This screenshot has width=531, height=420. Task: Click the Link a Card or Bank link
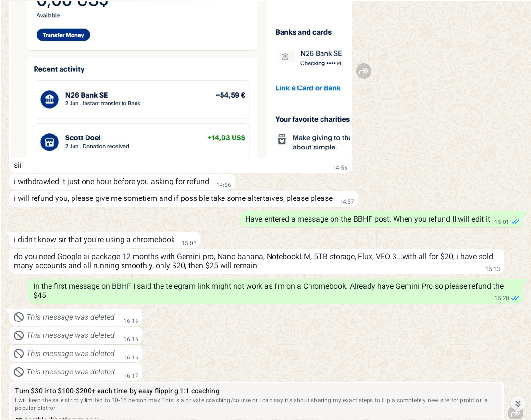(308, 88)
